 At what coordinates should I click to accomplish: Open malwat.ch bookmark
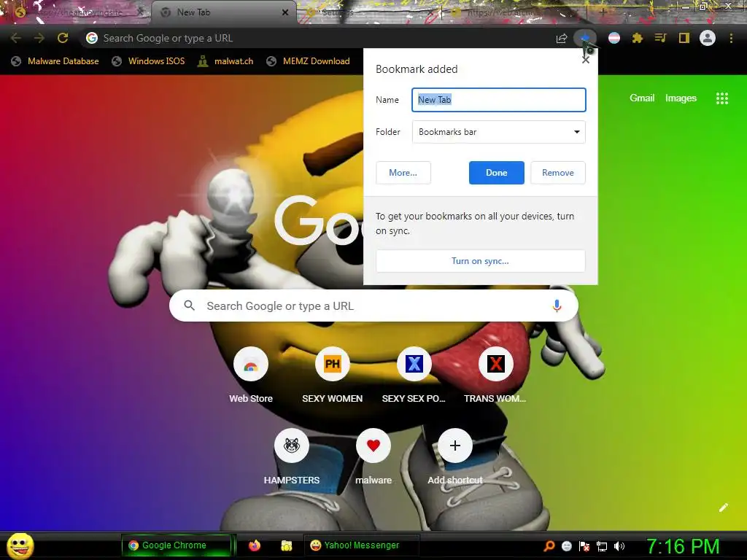(x=225, y=61)
